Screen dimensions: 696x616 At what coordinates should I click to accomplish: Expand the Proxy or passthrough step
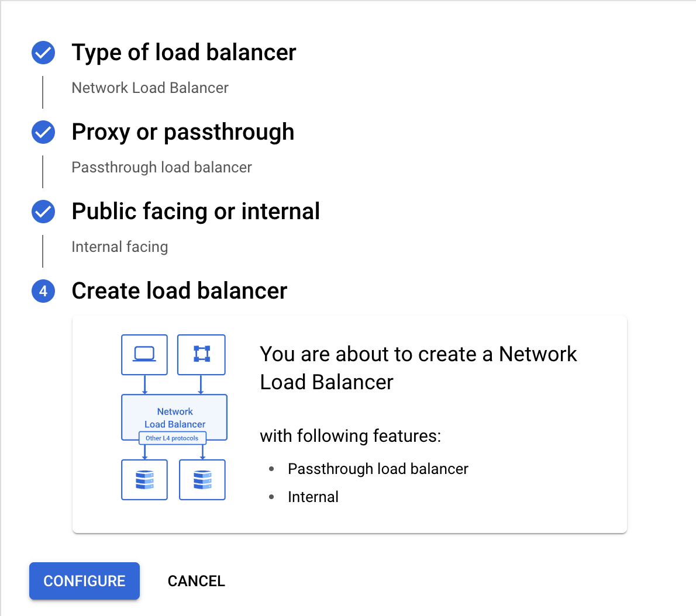pyautogui.click(x=182, y=132)
